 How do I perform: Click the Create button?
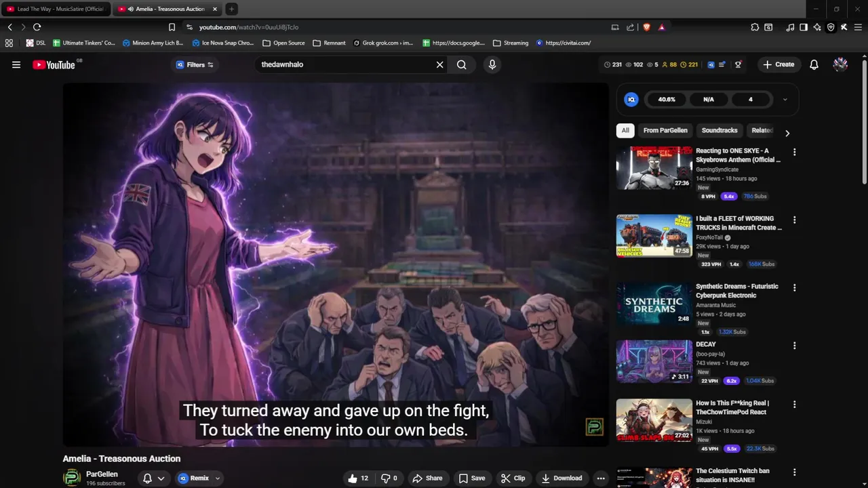pos(778,64)
